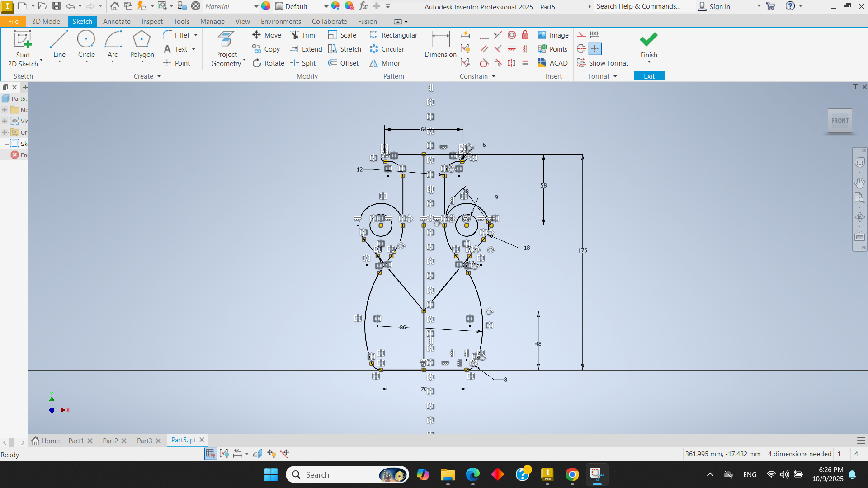868x488 pixels.
Task: Toggle Snap to Grid in status bar
Action: (210, 454)
